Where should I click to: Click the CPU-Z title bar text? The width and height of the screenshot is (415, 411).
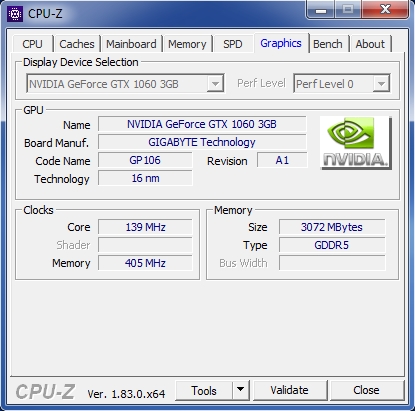(x=45, y=14)
